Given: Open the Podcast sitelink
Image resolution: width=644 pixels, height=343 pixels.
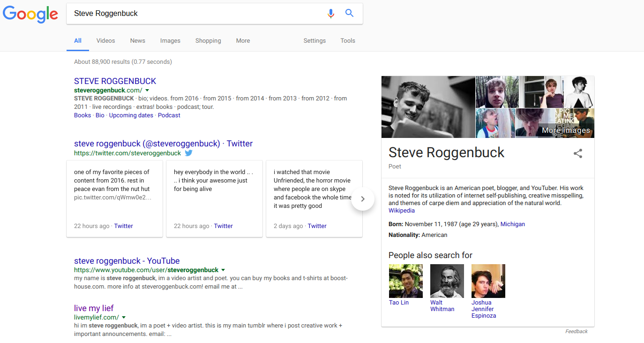Looking at the screenshot, I should click(x=169, y=115).
